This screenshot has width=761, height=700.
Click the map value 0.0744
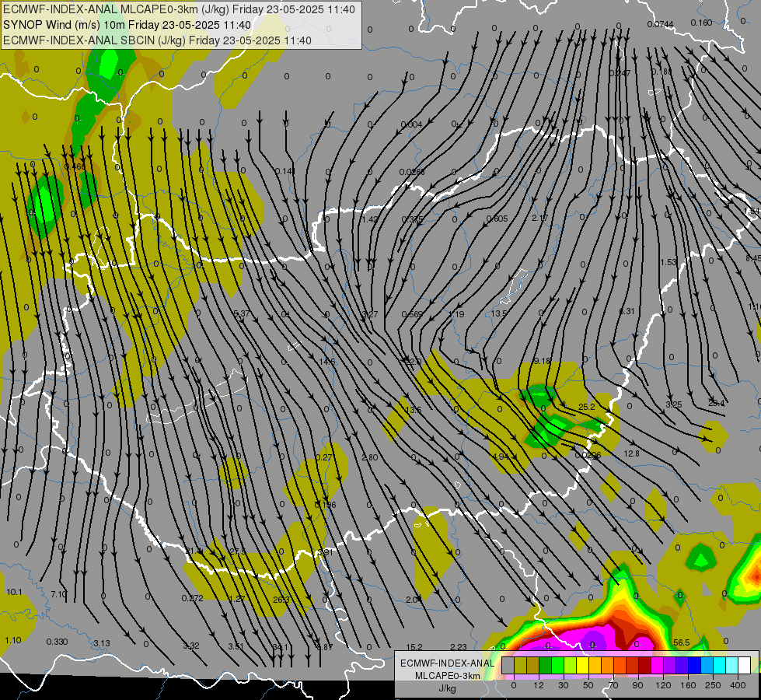(660, 24)
